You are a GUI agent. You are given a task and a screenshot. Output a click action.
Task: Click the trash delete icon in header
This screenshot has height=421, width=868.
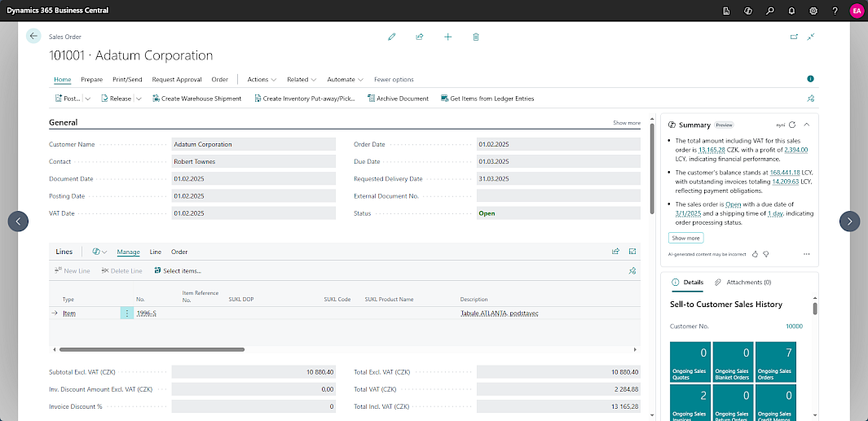click(476, 37)
